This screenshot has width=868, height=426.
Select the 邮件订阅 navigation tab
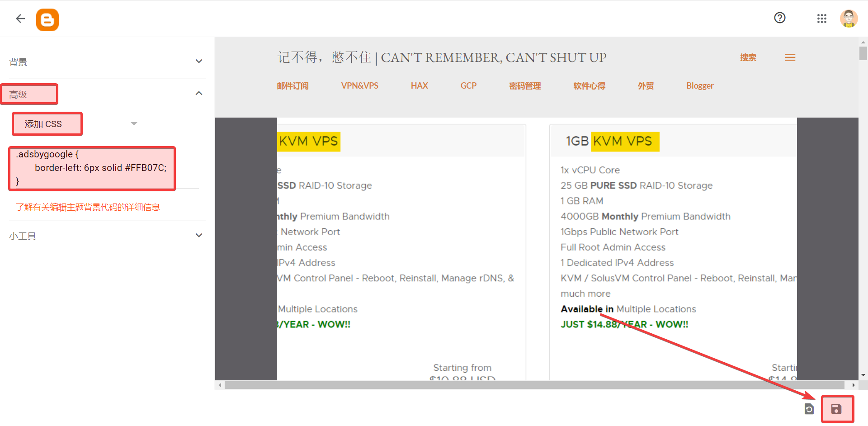(x=292, y=86)
